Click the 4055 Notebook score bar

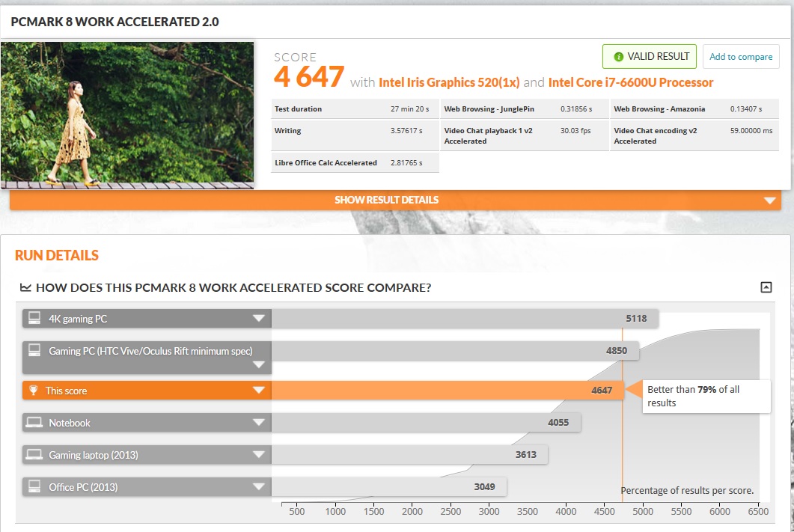(426, 422)
